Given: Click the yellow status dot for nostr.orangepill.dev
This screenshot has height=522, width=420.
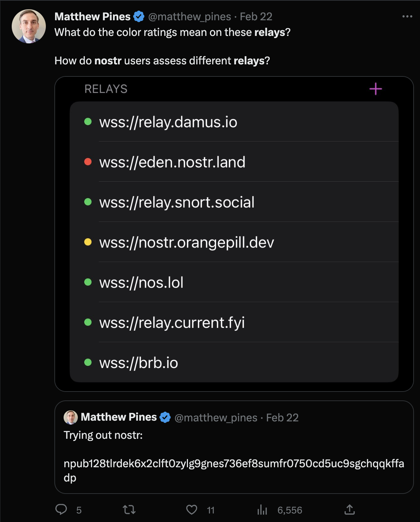Looking at the screenshot, I should (x=88, y=242).
